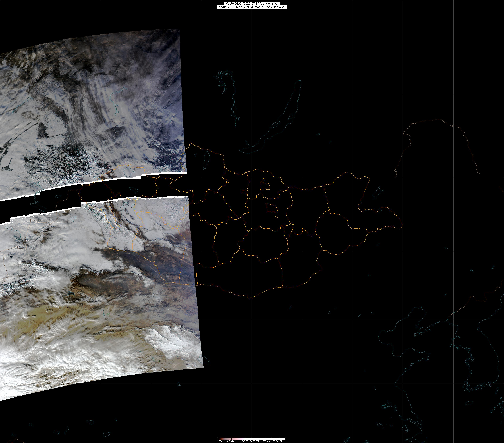
Task: Select the 409.62 value on the color scale
Action: pos(252,441)
